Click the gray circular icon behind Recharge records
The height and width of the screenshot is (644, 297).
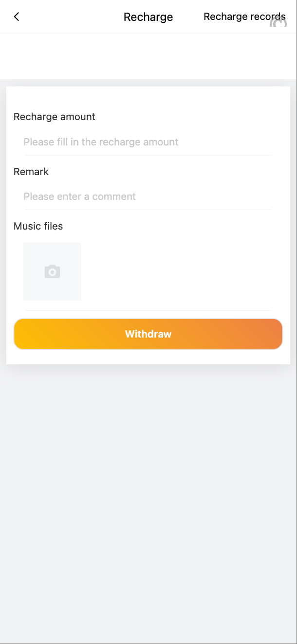[x=278, y=22]
